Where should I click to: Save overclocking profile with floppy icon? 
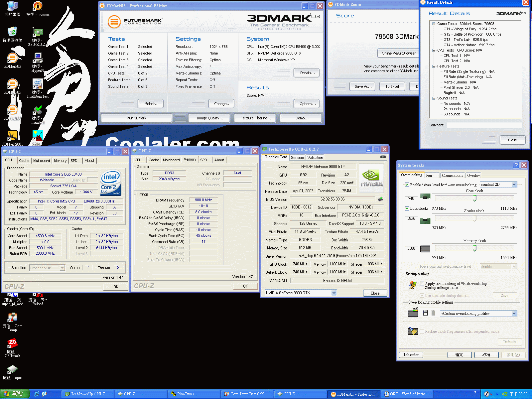(x=425, y=313)
